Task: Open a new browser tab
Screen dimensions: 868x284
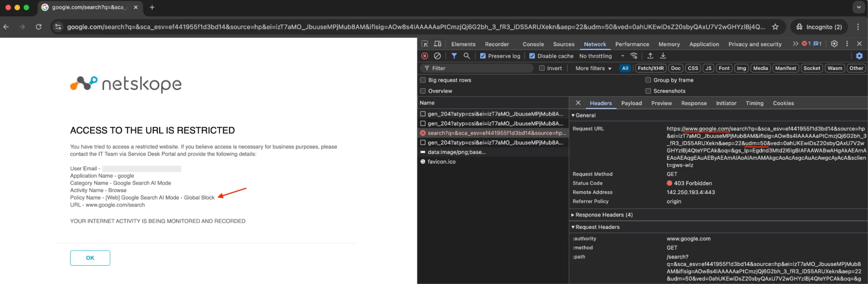Action: point(152,7)
